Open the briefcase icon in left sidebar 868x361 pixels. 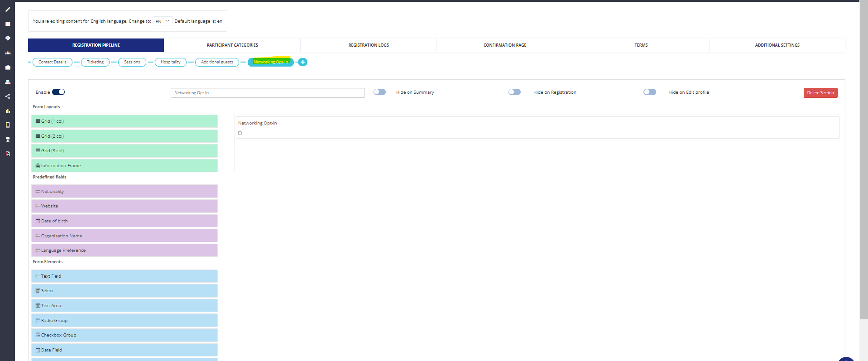pyautogui.click(x=8, y=67)
